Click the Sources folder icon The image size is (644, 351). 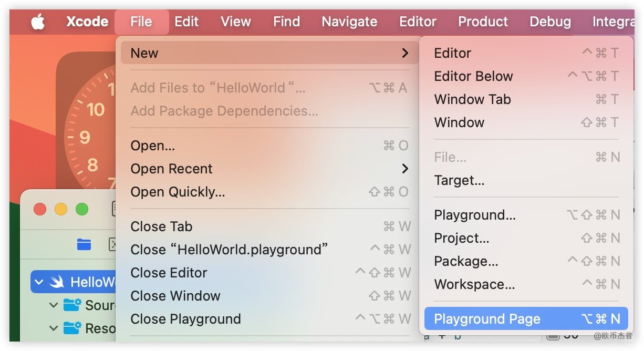pos(72,305)
